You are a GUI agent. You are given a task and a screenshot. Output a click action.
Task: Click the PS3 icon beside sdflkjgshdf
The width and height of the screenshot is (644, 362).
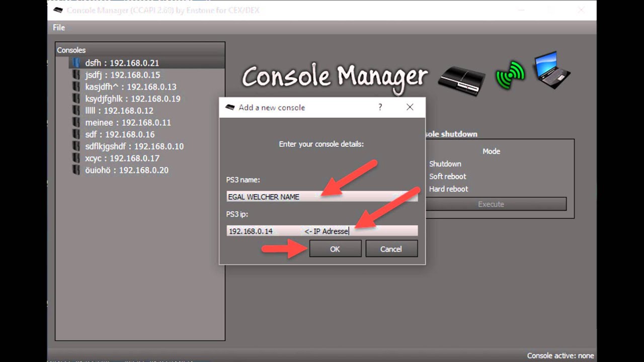point(76,146)
